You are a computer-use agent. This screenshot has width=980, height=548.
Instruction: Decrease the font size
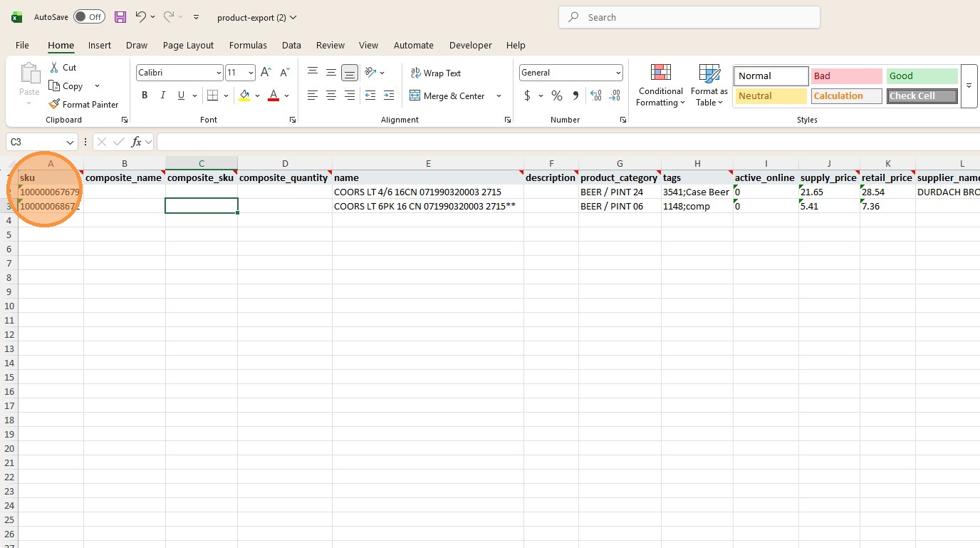click(284, 73)
